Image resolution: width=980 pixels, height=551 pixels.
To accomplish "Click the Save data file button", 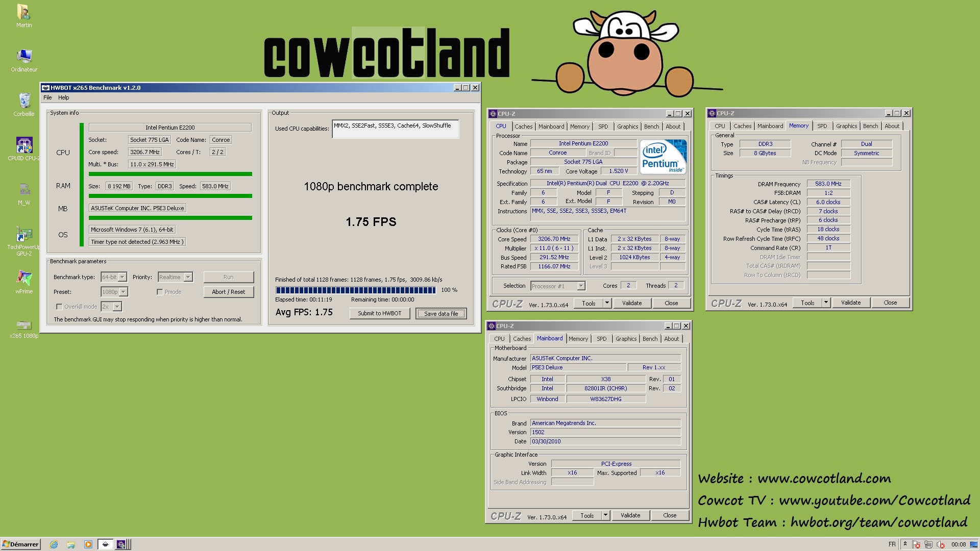I will (441, 314).
